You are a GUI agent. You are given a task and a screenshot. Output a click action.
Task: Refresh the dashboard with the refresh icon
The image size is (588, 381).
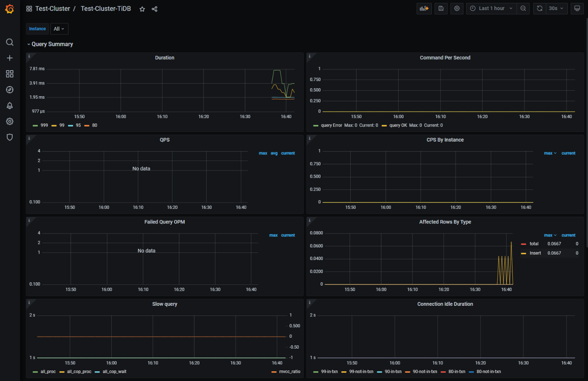(540, 8)
